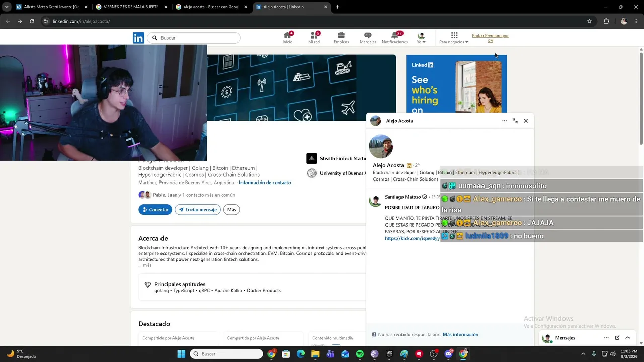Image resolution: width=644 pixels, height=362 pixels.
Task: Click Más información link in chat
Action: click(x=460, y=335)
